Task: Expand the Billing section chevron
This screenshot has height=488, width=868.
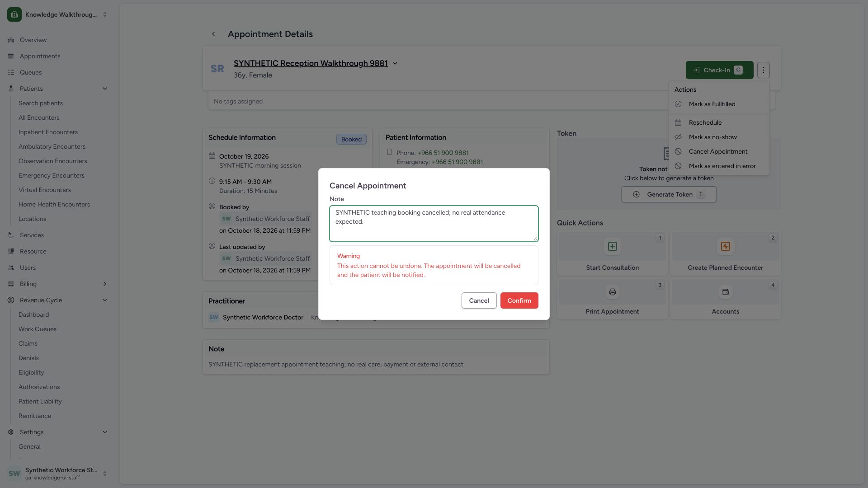Action: pos(105,284)
